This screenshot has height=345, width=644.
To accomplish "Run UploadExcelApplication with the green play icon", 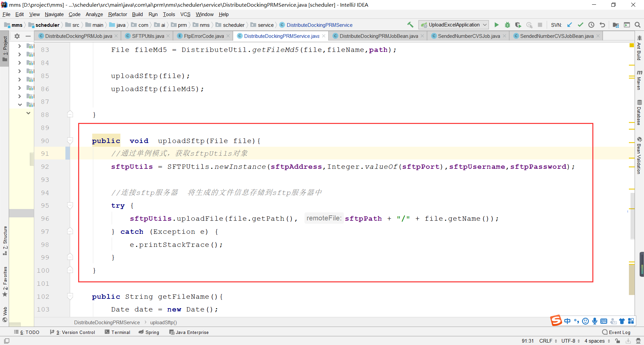I will 497,25.
